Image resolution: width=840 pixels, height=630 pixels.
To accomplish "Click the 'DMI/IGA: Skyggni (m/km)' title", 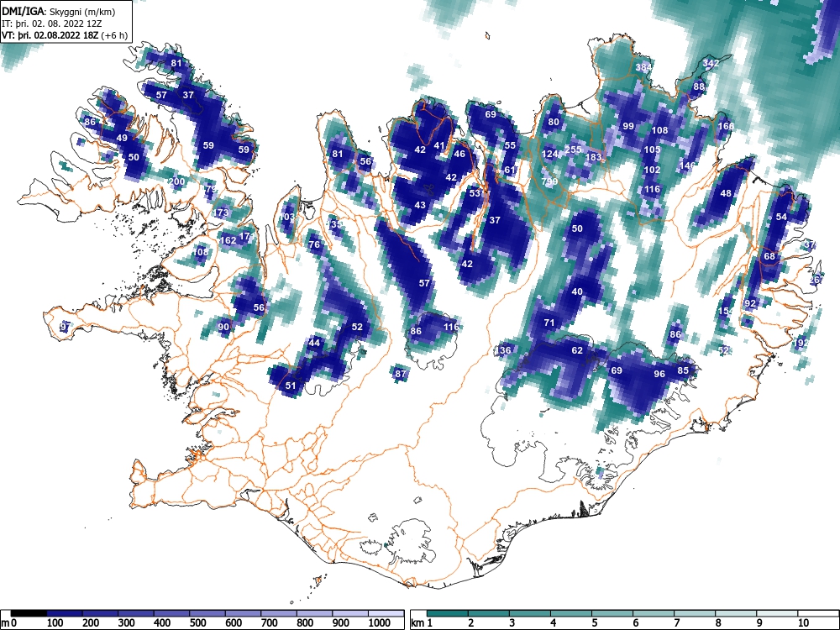I will (x=59, y=12).
